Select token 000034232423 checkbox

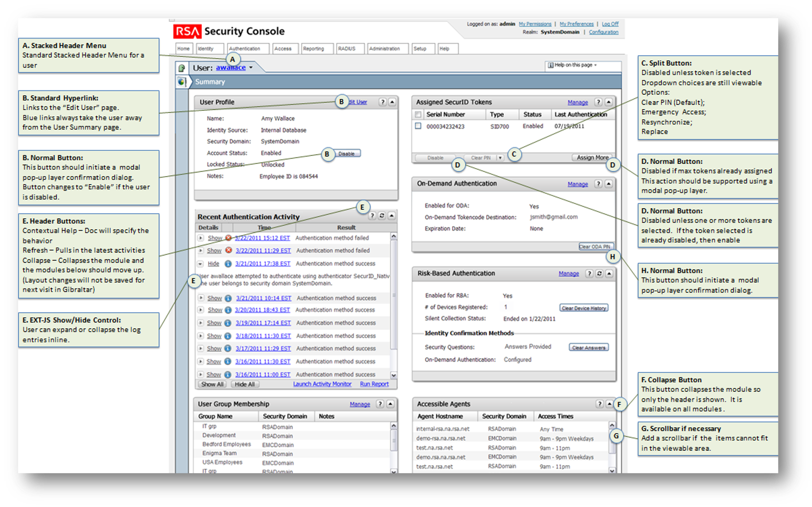coord(418,126)
